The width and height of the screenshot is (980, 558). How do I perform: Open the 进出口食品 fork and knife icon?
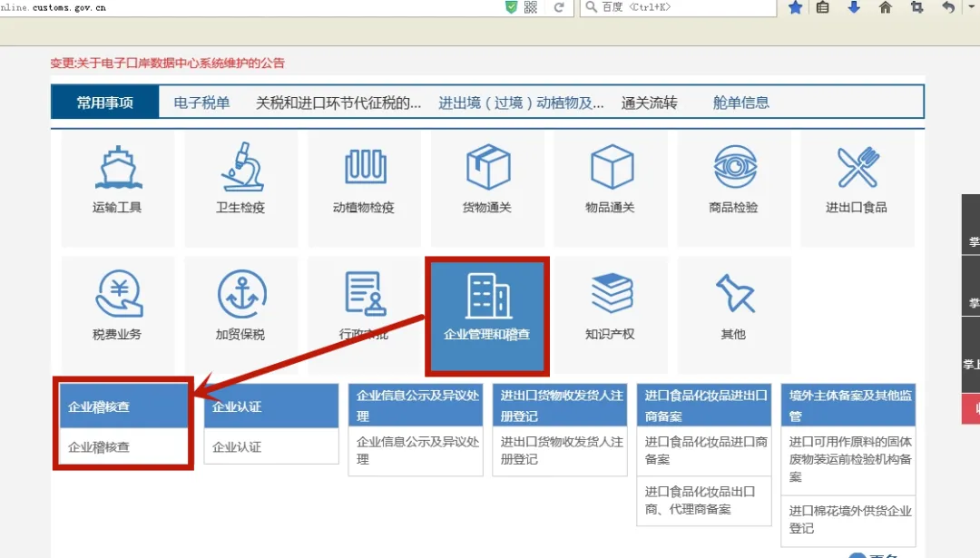click(x=858, y=167)
